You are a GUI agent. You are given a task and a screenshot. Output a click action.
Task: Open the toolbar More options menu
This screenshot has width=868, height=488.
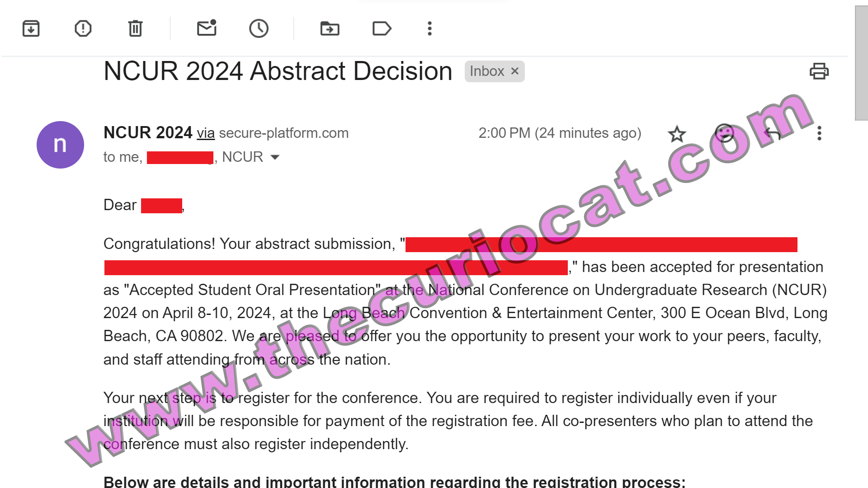[x=429, y=28]
